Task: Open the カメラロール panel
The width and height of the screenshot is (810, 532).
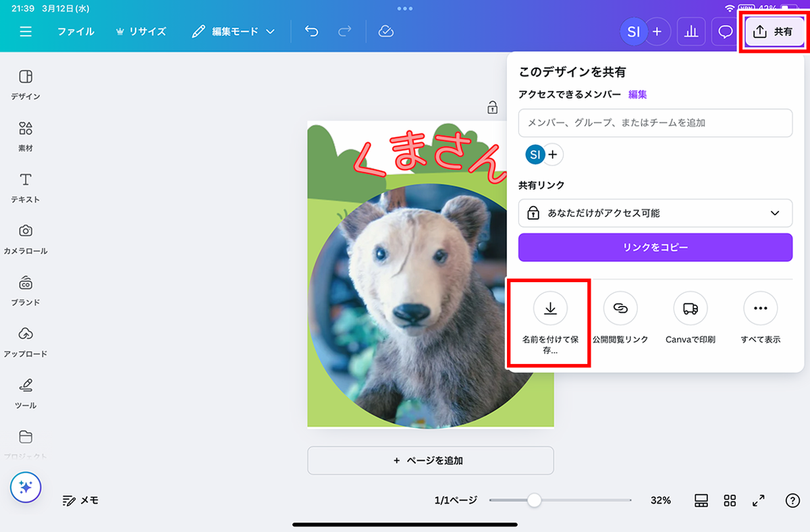Action: click(26, 239)
